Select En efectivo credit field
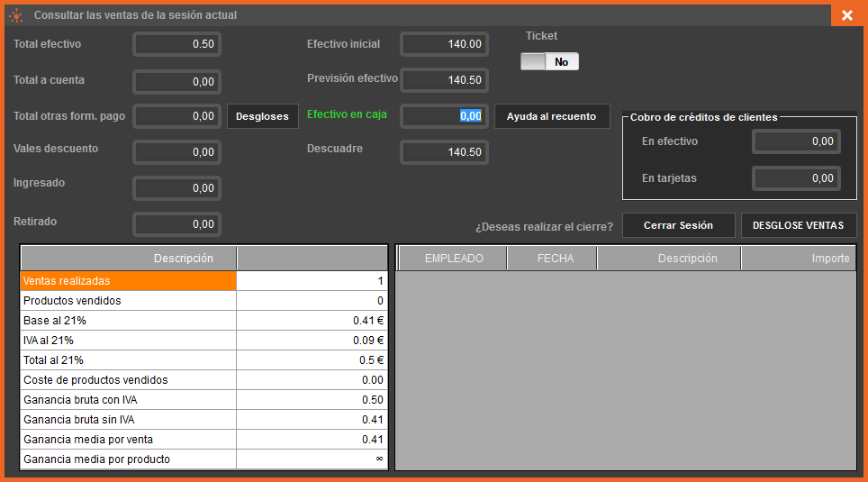 pos(796,141)
